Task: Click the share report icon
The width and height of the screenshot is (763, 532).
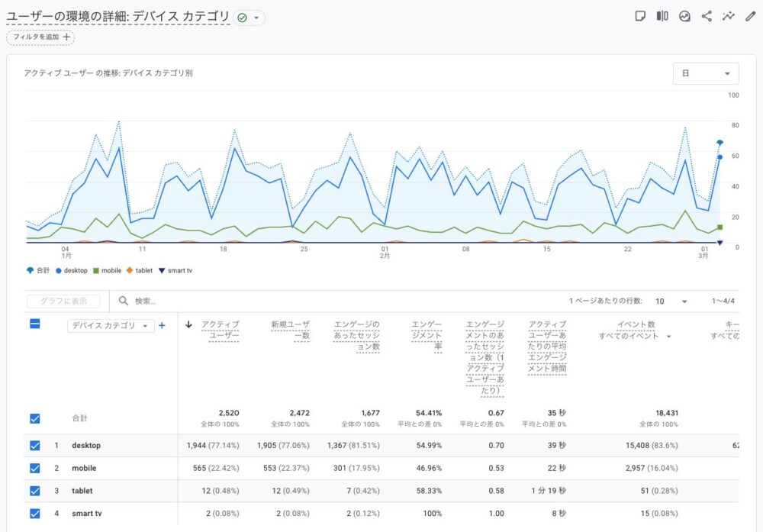Action: pos(707,16)
